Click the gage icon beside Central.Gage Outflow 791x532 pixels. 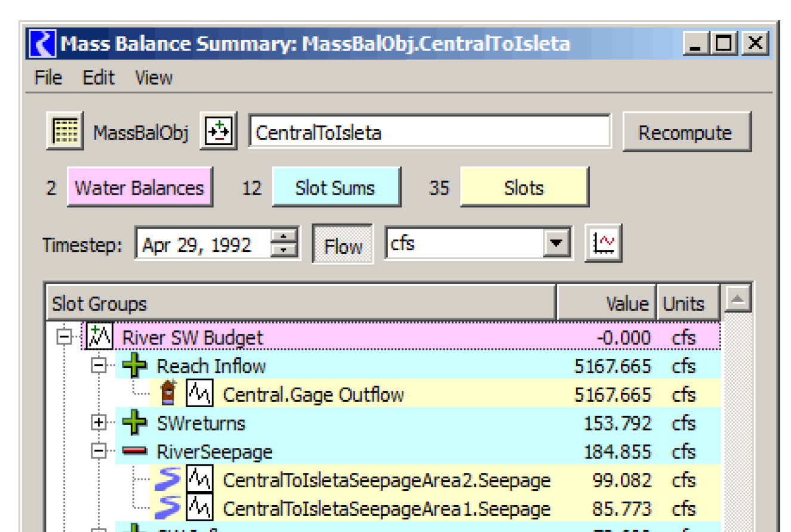[x=169, y=394]
